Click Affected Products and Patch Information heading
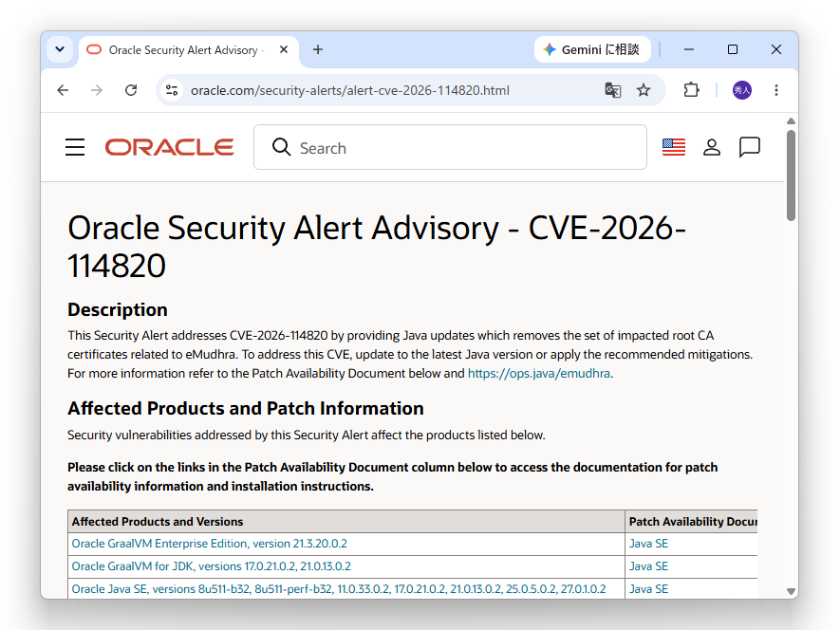Viewport: 840px width, 630px height. [246, 408]
